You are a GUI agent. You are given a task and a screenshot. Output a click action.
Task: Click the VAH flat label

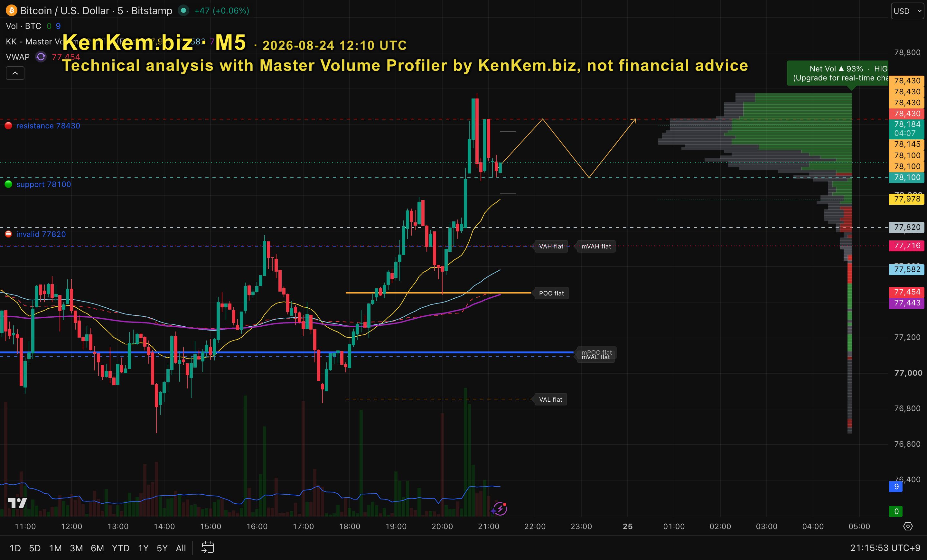click(x=551, y=246)
